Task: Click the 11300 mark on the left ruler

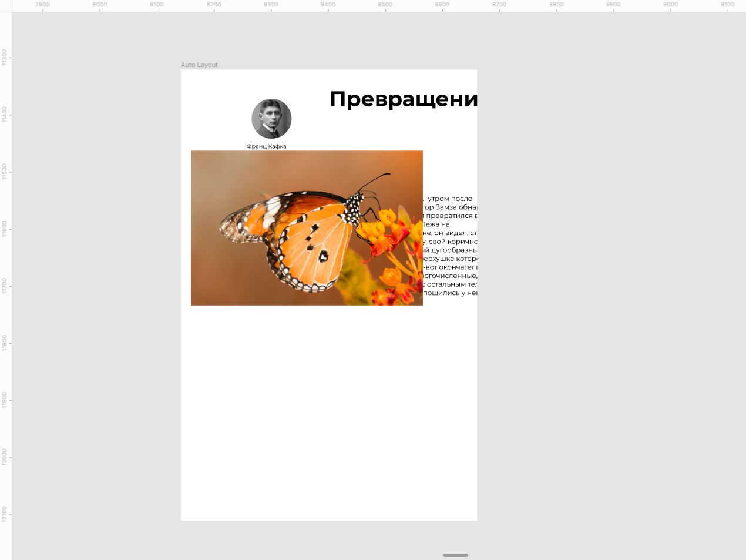Action: (5, 58)
